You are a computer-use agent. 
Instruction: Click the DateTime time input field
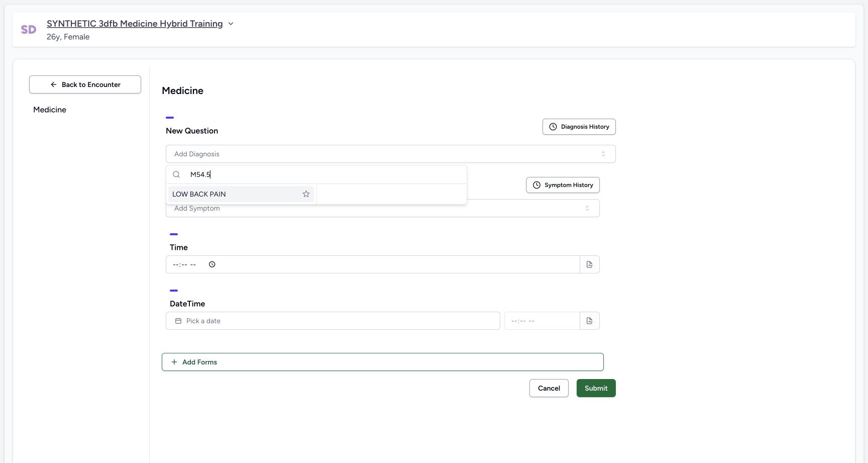tap(542, 321)
